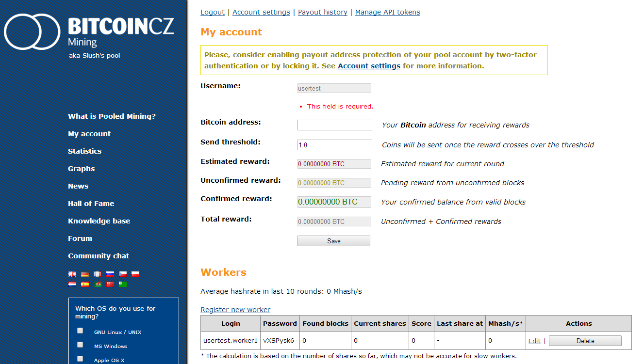Open the Statistics page

[84, 151]
